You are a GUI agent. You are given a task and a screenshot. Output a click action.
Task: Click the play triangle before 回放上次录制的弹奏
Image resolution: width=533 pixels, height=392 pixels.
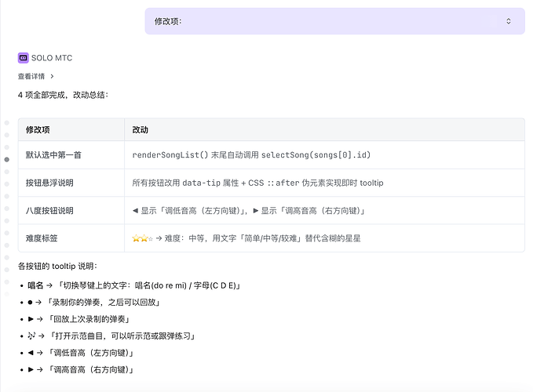(x=31, y=319)
